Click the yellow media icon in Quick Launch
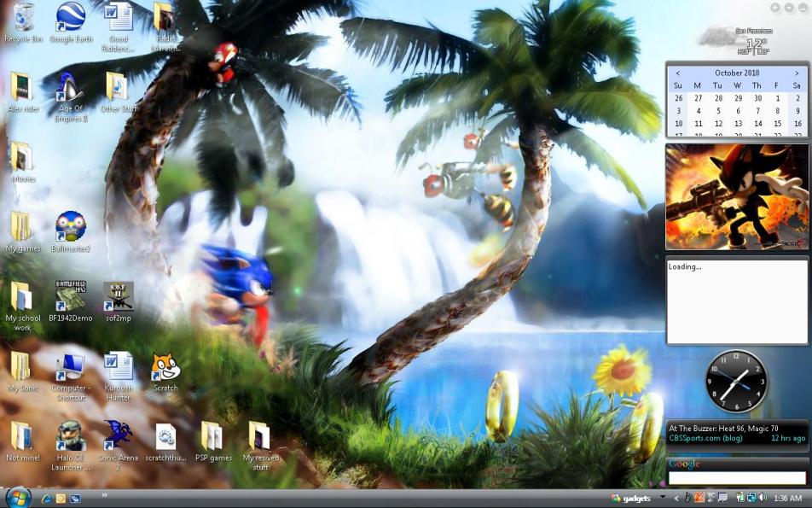Viewport: 812px width, 508px height. coord(61,499)
